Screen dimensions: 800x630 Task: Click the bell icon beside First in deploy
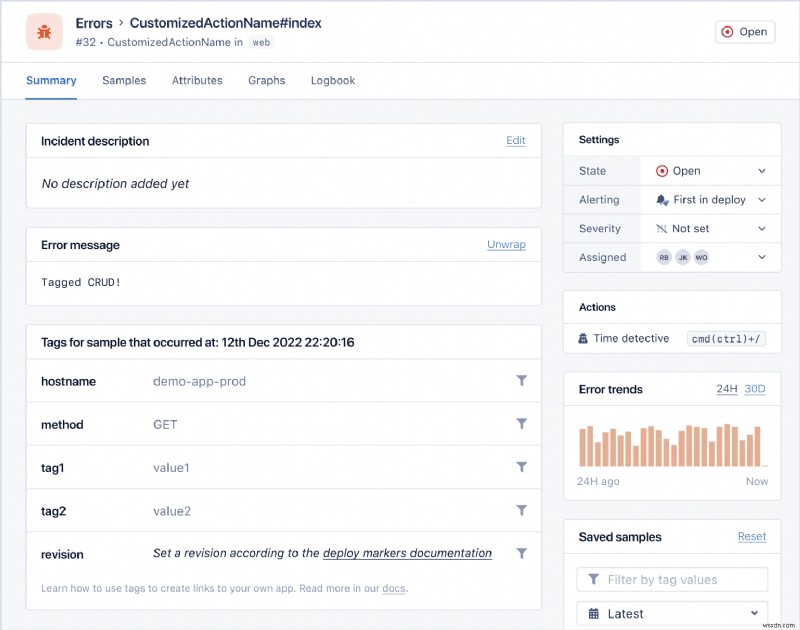[x=662, y=200]
